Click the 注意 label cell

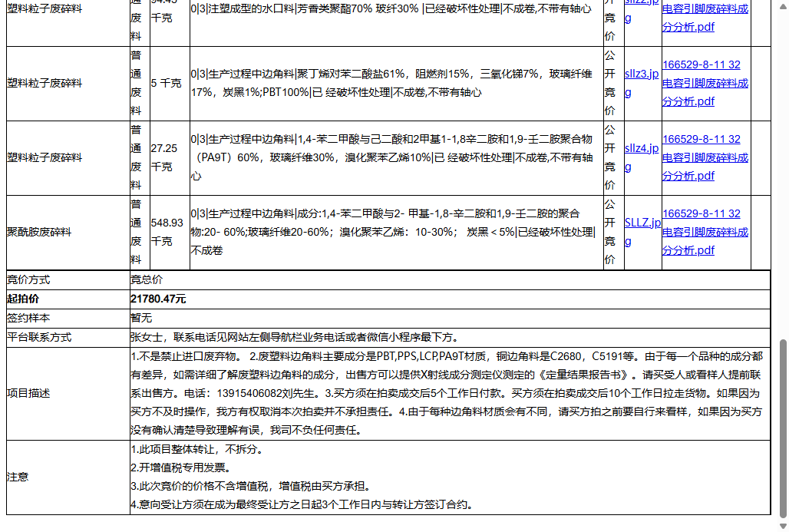pyautogui.click(x=68, y=477)
